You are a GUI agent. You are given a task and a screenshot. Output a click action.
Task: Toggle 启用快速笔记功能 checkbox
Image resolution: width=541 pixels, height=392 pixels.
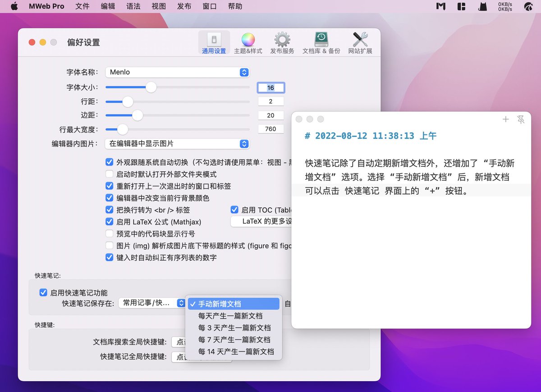coord(43,292)
